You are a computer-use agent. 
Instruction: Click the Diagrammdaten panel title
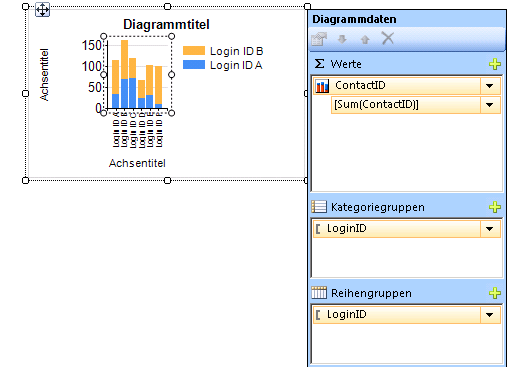click(x=354, y=19)
